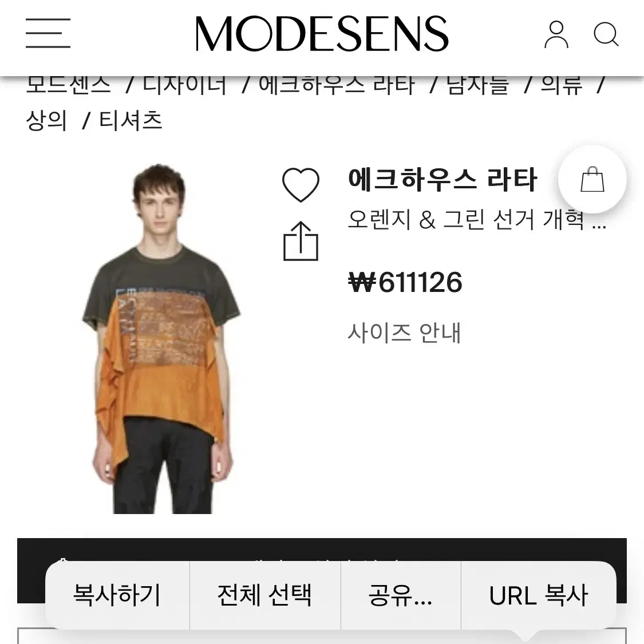Select 복사하기 in the context menu
Image resolution: width=644 pixels, height=644 pixels.
117,595
